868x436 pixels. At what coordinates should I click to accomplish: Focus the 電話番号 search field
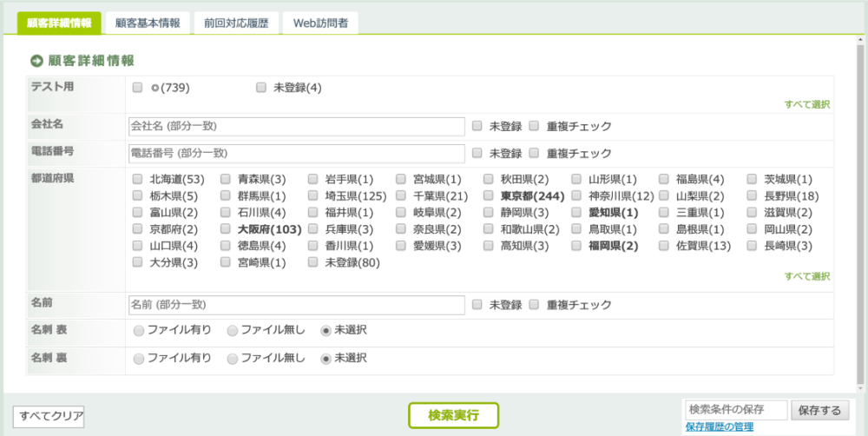coord(296,154)
